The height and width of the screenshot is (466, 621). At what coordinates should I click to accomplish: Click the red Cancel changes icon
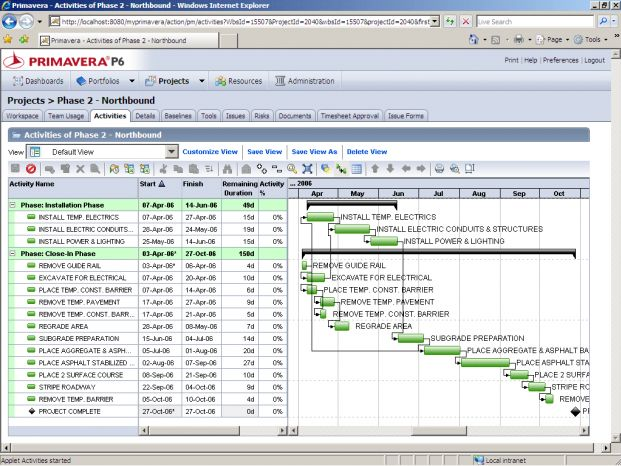31,169
